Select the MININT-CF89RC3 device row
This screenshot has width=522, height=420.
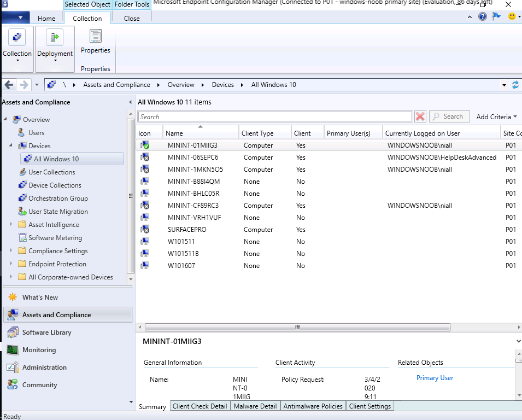tap(329, 206)
